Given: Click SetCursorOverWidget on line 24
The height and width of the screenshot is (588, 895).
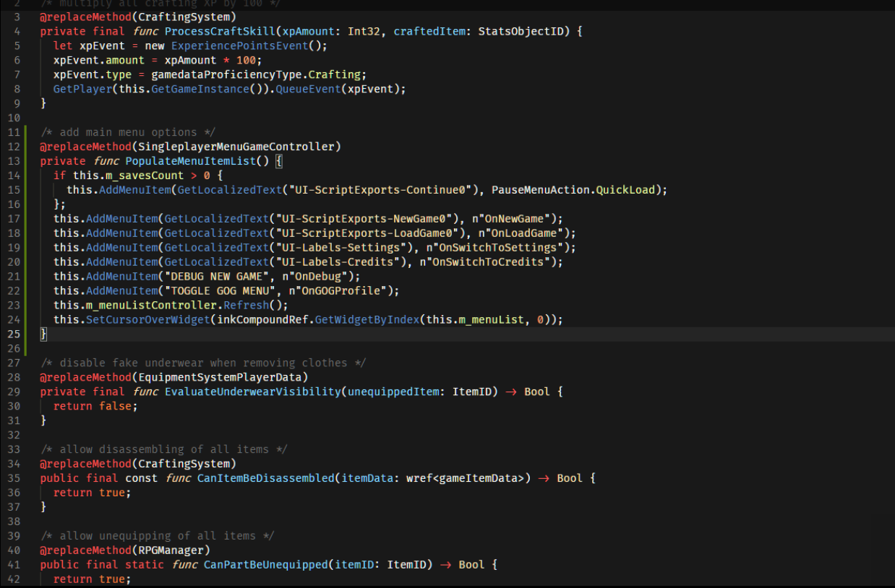Looking at the screenshot, I should click(147, 320).
